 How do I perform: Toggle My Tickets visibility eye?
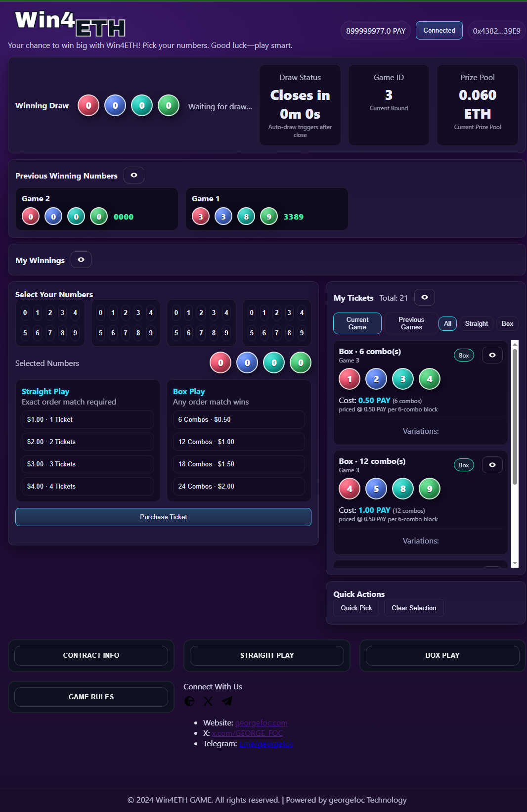[x=425, y=297]
